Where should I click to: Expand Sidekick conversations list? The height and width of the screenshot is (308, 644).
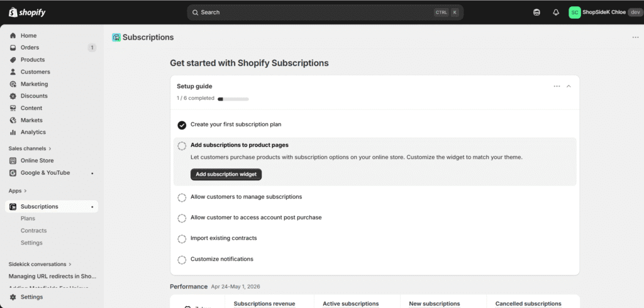[x=40, y=264]
